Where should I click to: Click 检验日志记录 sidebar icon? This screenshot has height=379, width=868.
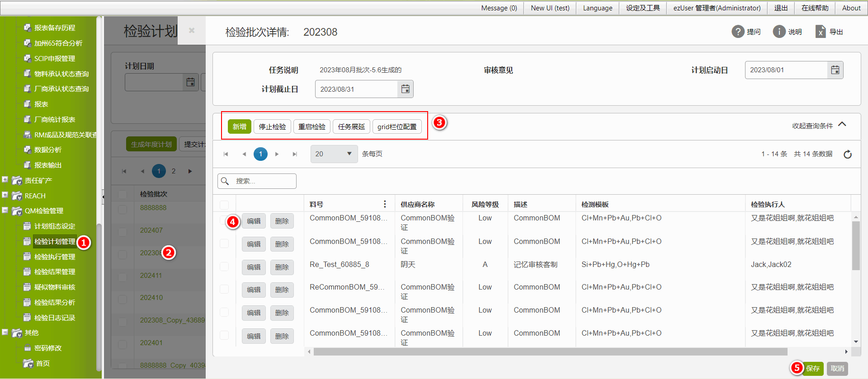pos(27,318)
